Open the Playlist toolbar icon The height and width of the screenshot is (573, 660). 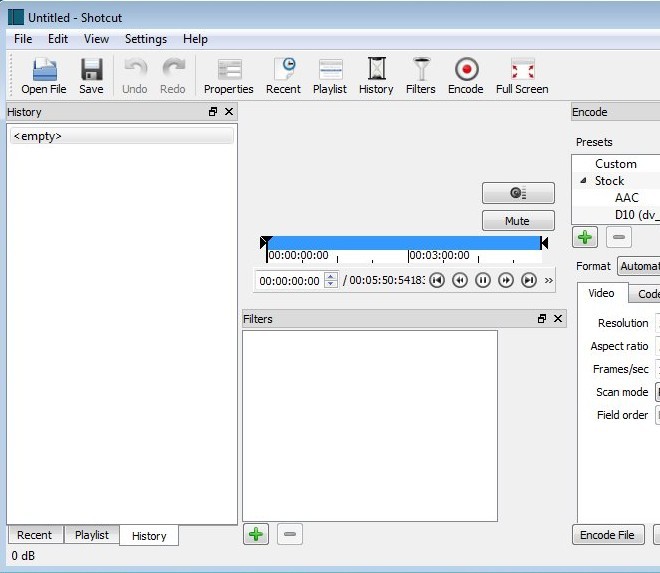click(x=330, y=75)
